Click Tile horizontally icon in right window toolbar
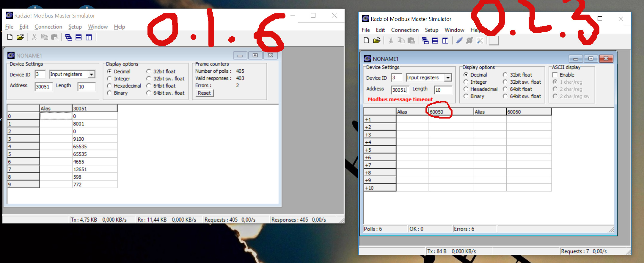644x263 pixels. tap(435, 41)
